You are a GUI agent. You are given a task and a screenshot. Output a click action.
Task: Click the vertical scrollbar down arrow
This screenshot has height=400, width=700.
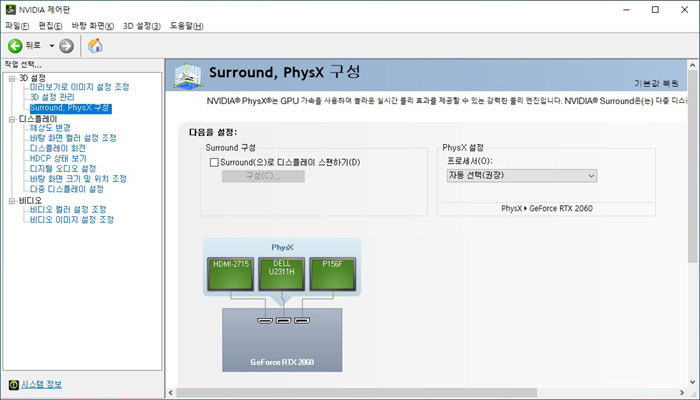[693, 382]
